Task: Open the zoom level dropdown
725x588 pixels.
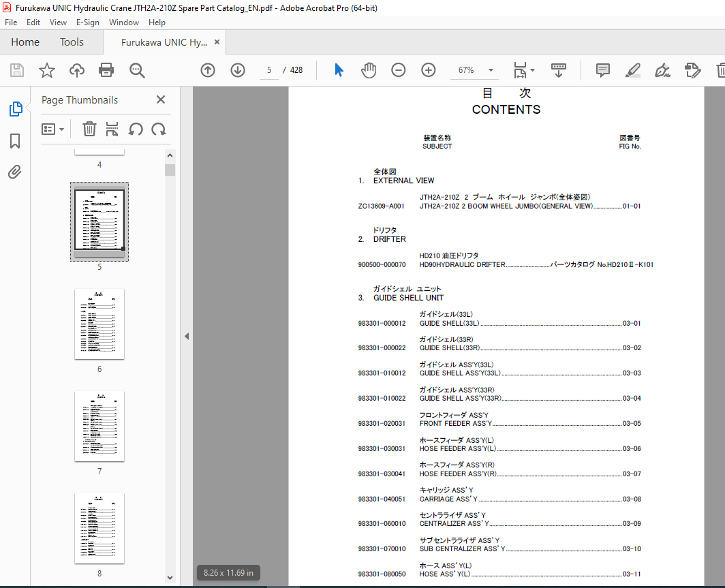Action: point(491,70)
